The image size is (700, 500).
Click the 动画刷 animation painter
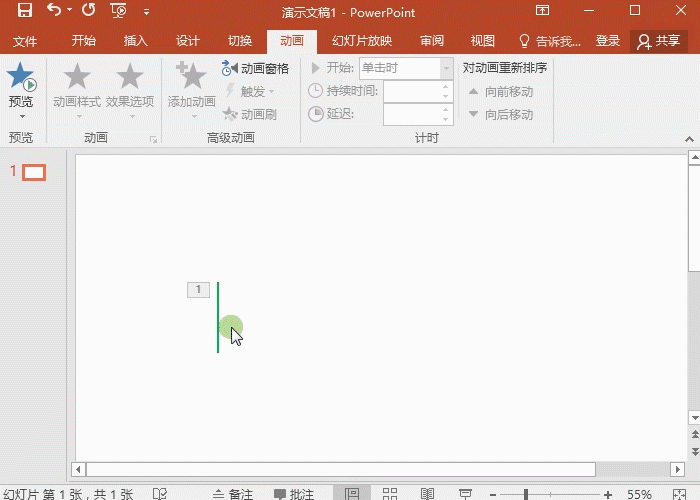click(x=250, y=114)
